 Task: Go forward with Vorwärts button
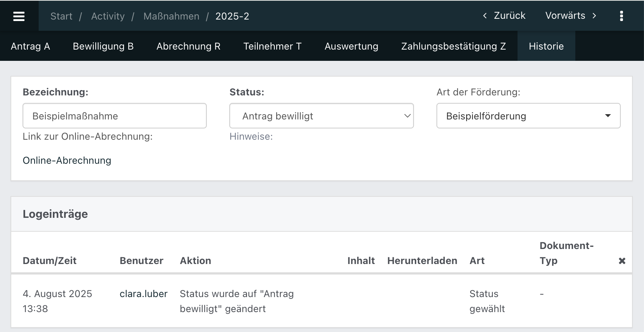click(571, 15)
